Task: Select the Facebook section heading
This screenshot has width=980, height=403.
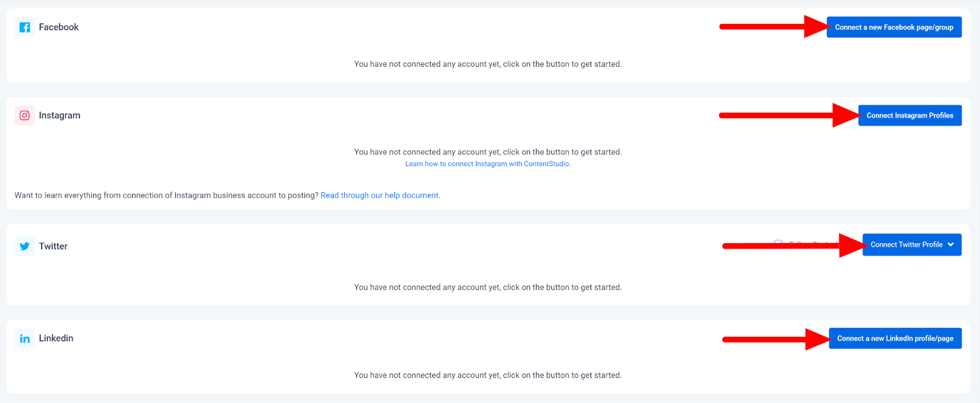Action: [58, 28]
